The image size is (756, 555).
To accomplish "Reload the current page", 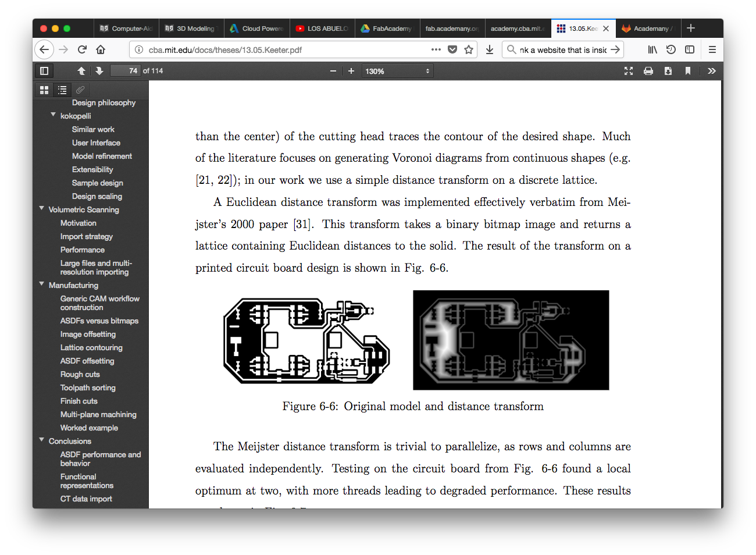I will point(82,49).
